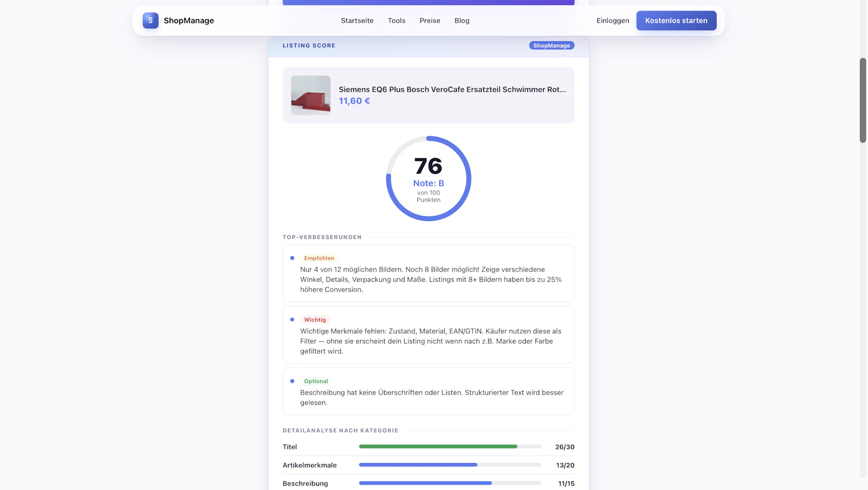This screenshot has width=868, height=490.
Task: Click the Einloggen link
Action: click(x=612, y=21)
